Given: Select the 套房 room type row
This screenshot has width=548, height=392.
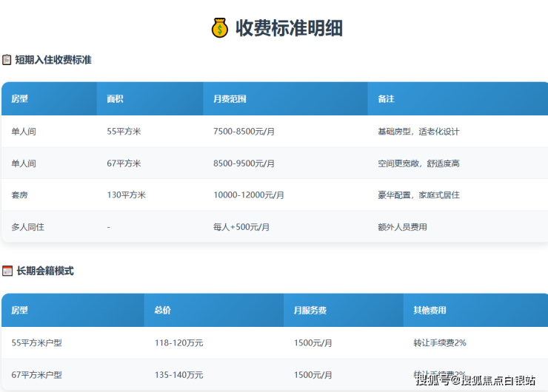Looking at the screenshot, I should point(19,195).
